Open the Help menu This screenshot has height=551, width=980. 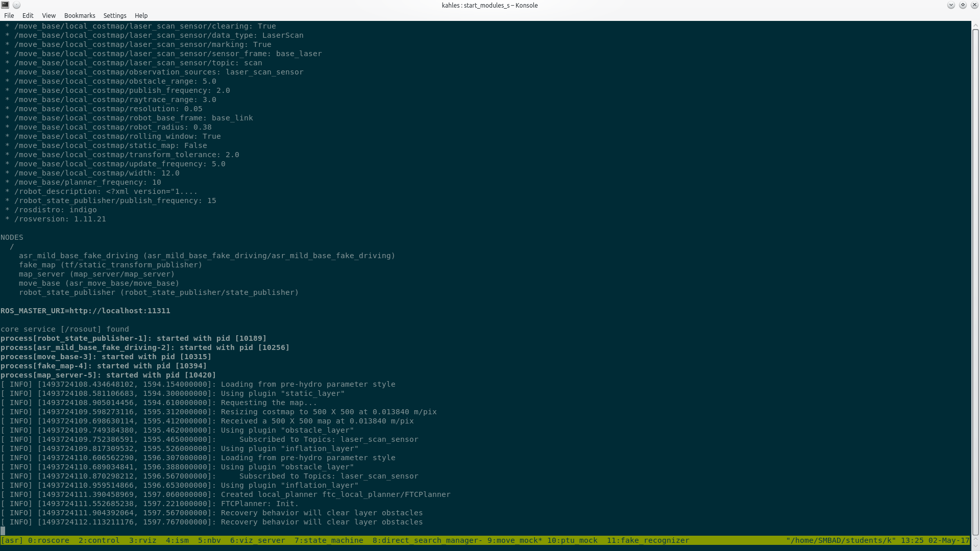[141, 16]
